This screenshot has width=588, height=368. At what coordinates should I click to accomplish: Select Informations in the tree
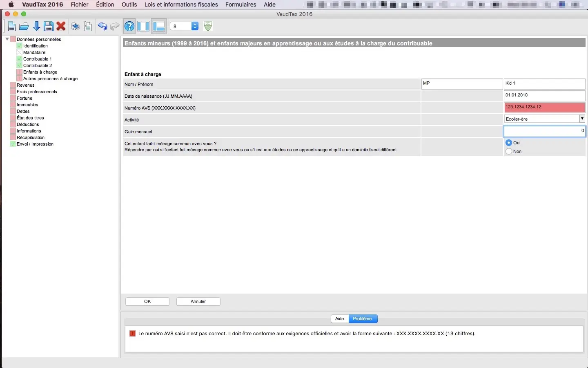click(29, 131)
